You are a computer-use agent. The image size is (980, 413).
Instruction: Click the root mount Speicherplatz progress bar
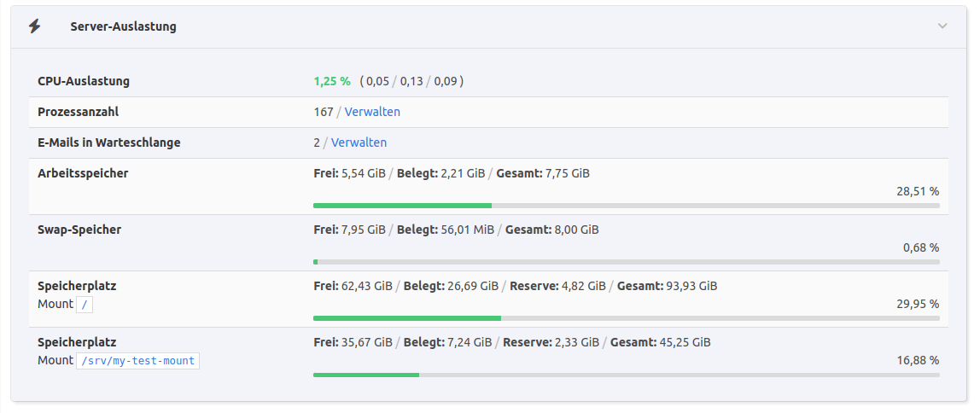click(626, 318)
